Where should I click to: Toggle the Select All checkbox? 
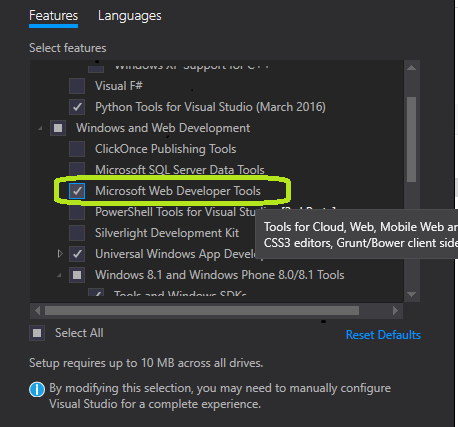pos(37,333)
